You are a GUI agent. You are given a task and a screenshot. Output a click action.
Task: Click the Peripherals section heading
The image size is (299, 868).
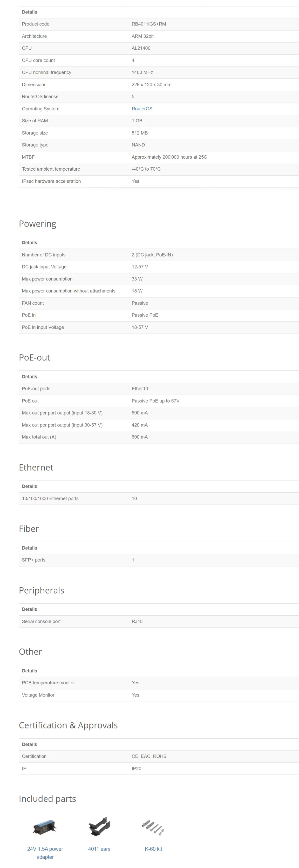[42, 590]
